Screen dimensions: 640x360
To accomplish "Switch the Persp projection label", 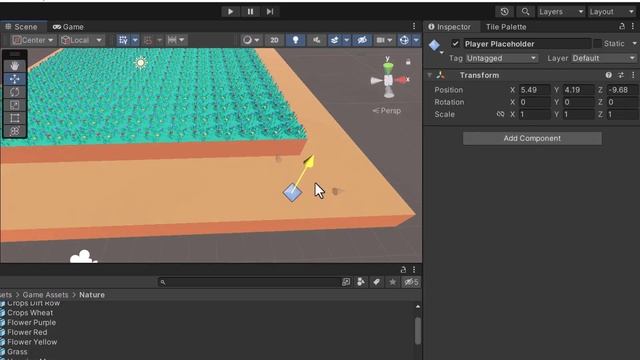I will 387,111.
